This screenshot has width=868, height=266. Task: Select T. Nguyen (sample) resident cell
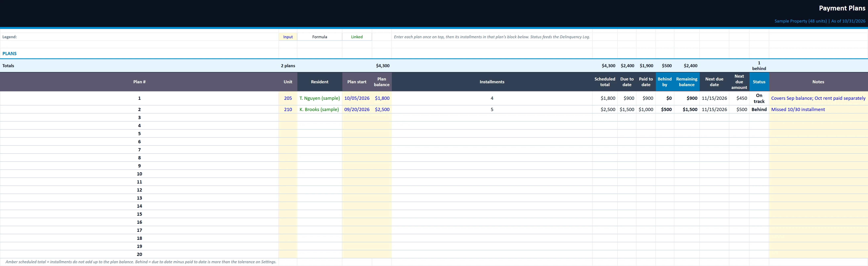pos(319,98)
